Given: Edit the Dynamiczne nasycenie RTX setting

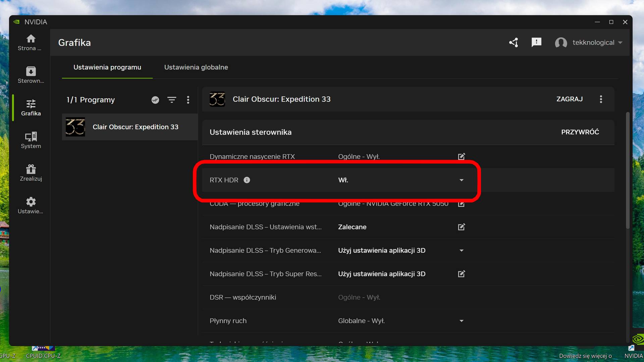Looking at the screenshot, I should [x=461, y=156].
